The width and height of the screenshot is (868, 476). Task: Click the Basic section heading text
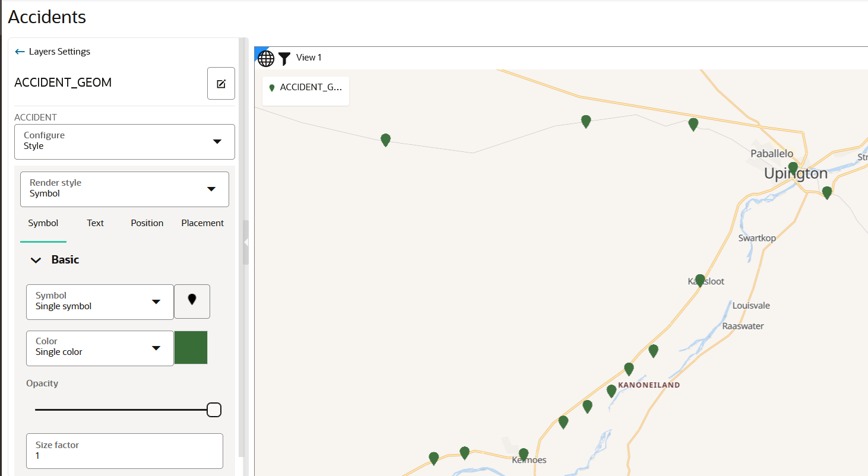65,259
